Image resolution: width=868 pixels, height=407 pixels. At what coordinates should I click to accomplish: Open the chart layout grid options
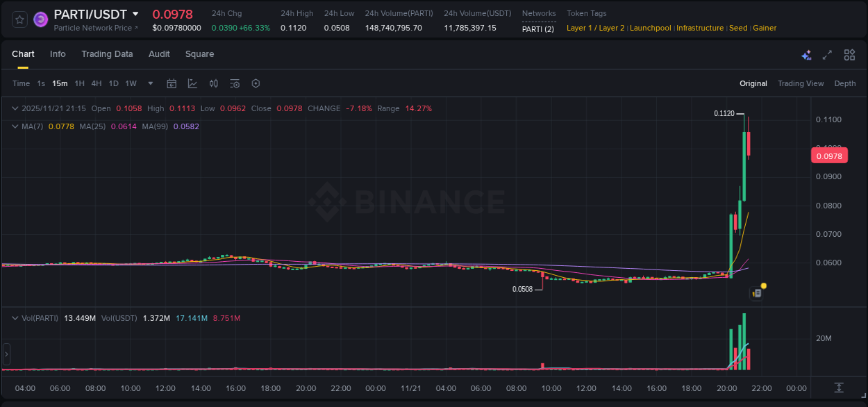pos(849,54)
